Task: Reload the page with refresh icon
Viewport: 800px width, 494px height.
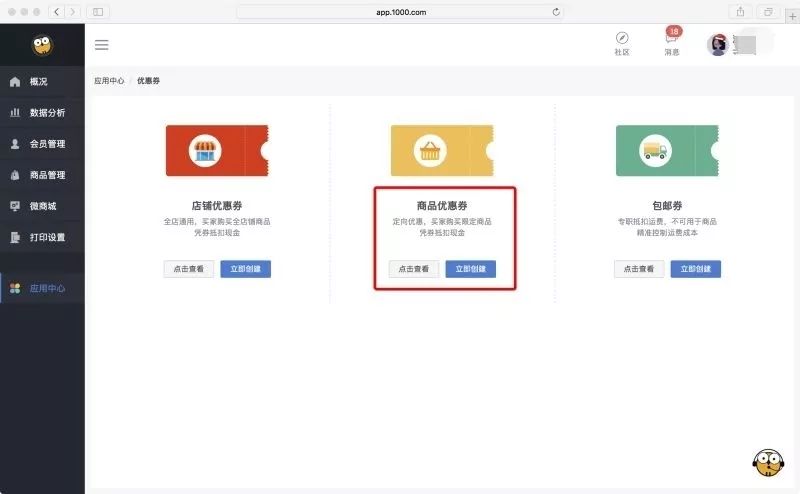Action: 556,12
